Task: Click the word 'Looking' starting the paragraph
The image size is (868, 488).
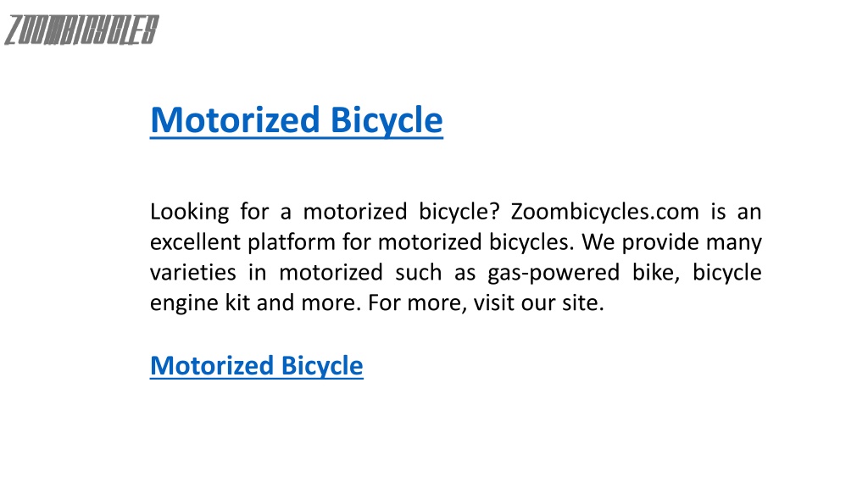Action: 189,213
